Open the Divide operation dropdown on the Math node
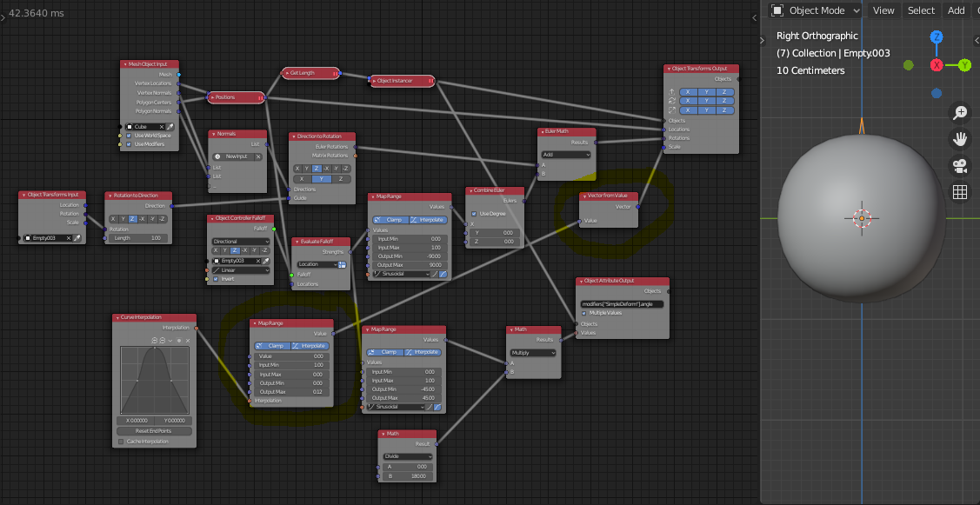The image size is (980, 505). pyautogui.click(x=408, y=455)
